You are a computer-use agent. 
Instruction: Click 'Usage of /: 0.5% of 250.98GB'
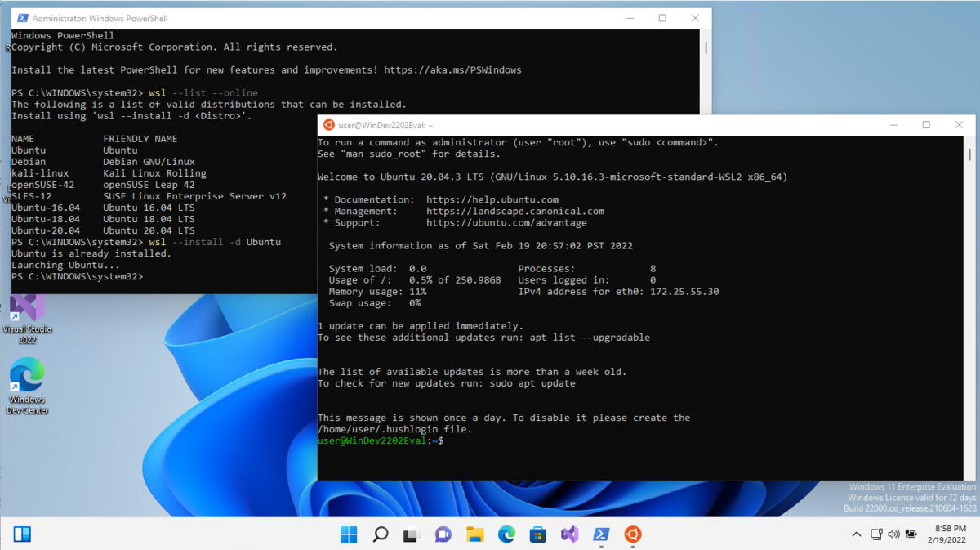[x=415, y=280]
